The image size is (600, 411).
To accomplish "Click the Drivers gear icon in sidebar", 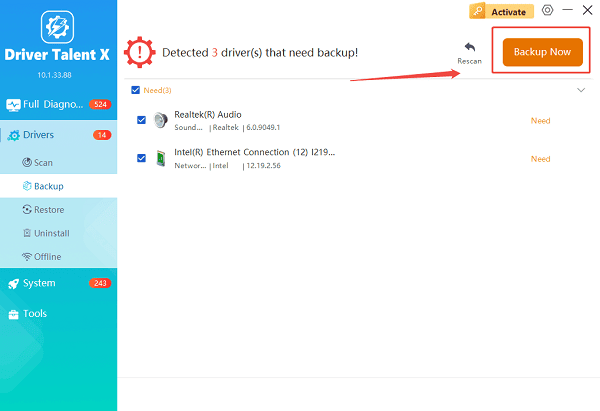I will point(13,135).
